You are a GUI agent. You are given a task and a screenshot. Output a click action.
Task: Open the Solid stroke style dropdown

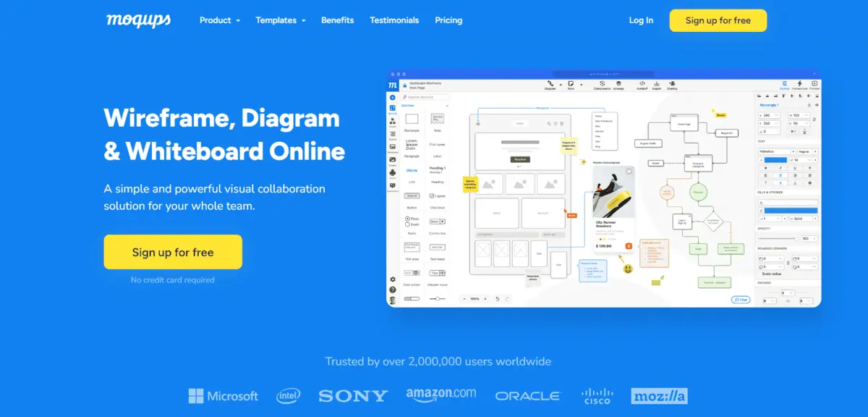[804, 219]
